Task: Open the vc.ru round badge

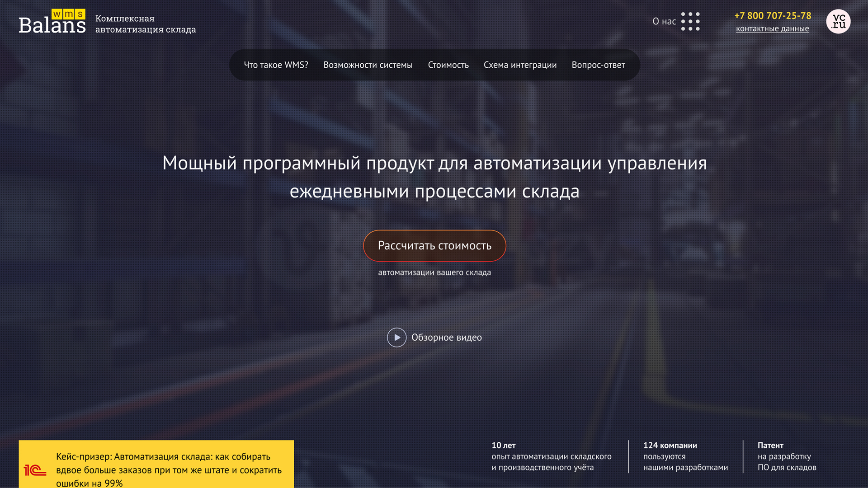Action: [838, 21]
